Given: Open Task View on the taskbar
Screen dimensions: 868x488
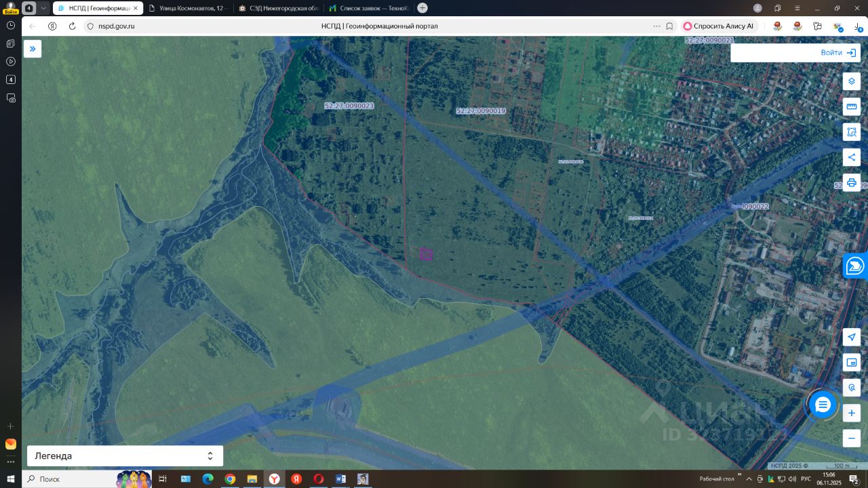Looking at the screenshot, I should 163,479.
